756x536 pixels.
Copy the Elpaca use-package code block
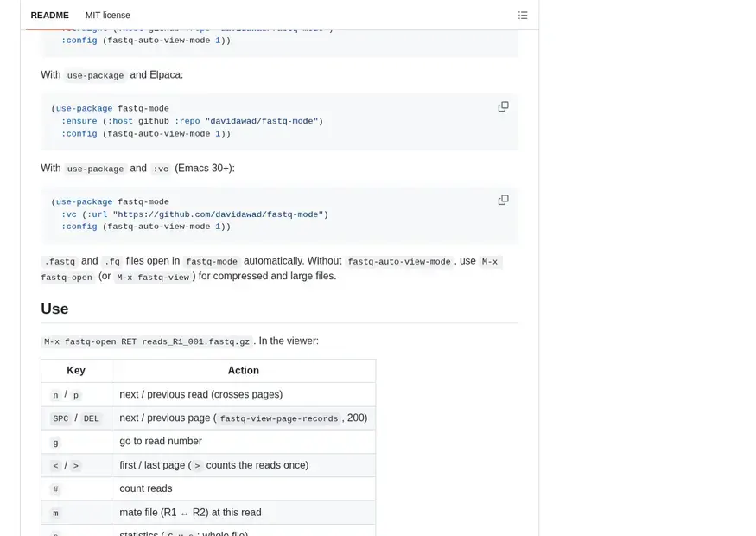click(503, 106)
